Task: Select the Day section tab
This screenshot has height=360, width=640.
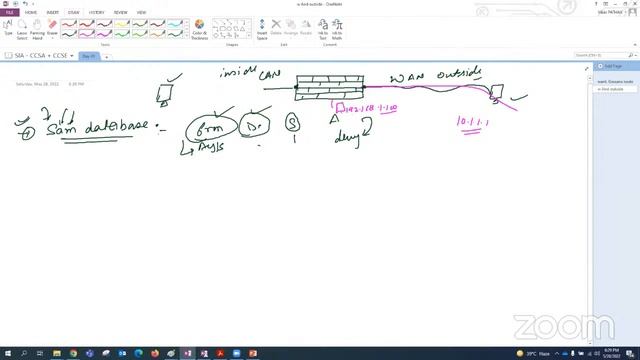Action: pyautogui.click(x=89, y=56)
